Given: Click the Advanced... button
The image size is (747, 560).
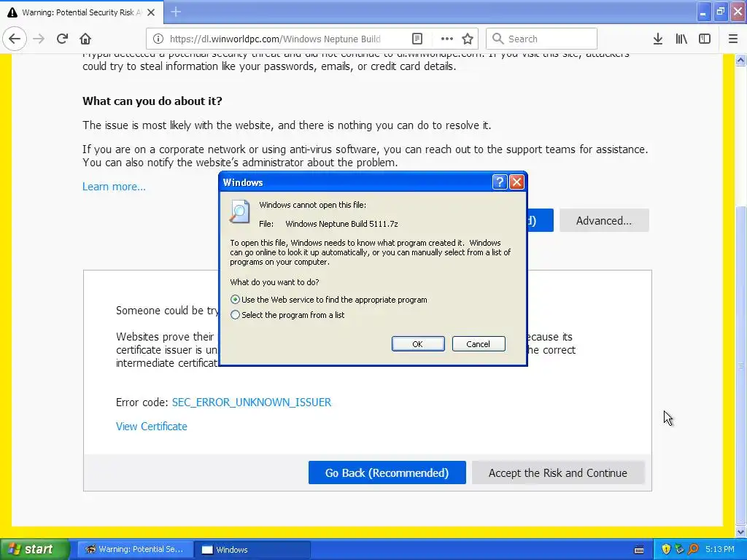Looking at the screenshot, I should (603, 220).
